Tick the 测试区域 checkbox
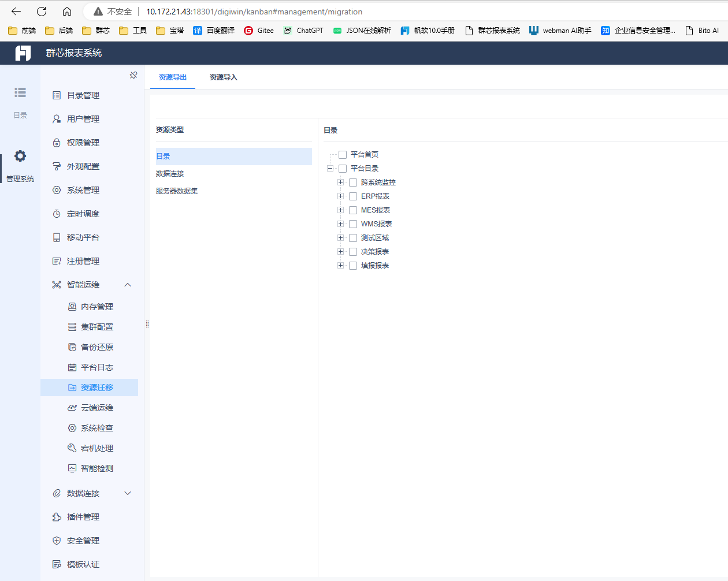The height and width of the screenshot is (581, 728). coord(353,238)
